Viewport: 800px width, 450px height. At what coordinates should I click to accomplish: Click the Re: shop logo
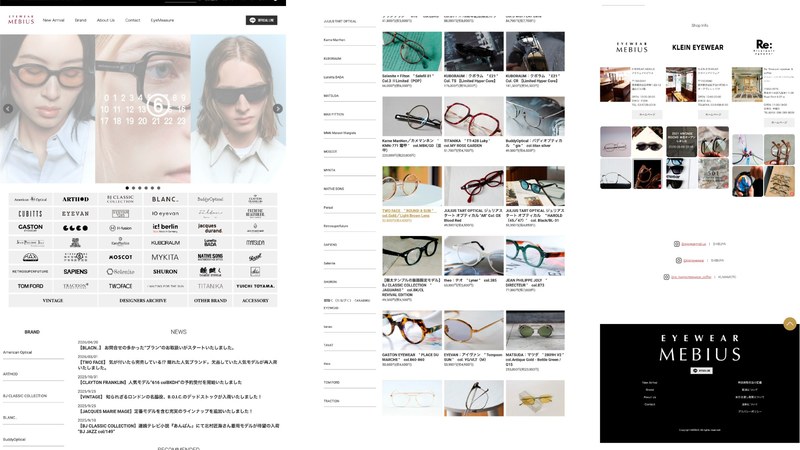pyautogui.click(x=764, y=47)
